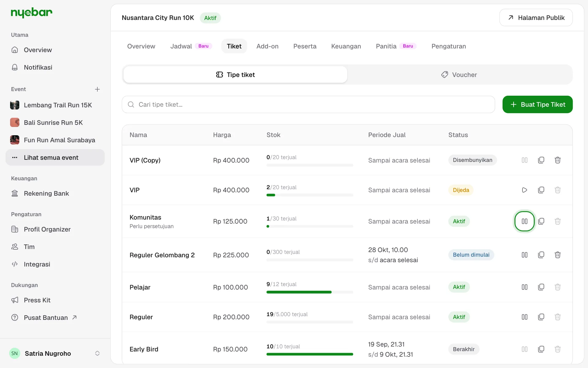This screenshot has width=588, height=368.
Task: Switch to the Voucher segment
Action: [459, 75]
